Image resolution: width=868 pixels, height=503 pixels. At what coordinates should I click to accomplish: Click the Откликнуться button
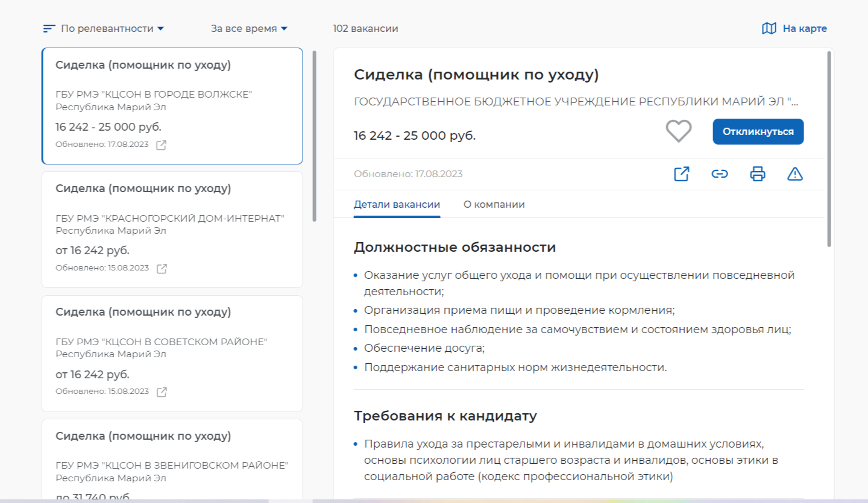(758, 131)
